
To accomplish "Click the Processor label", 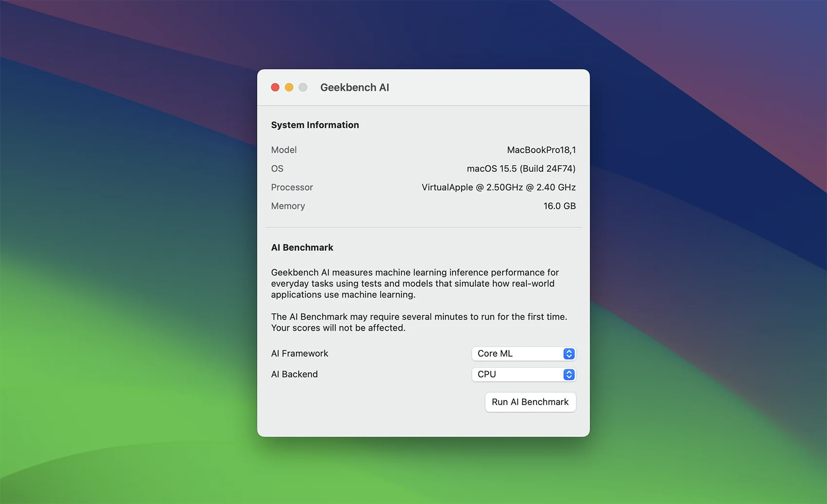I will coord(292,187).
